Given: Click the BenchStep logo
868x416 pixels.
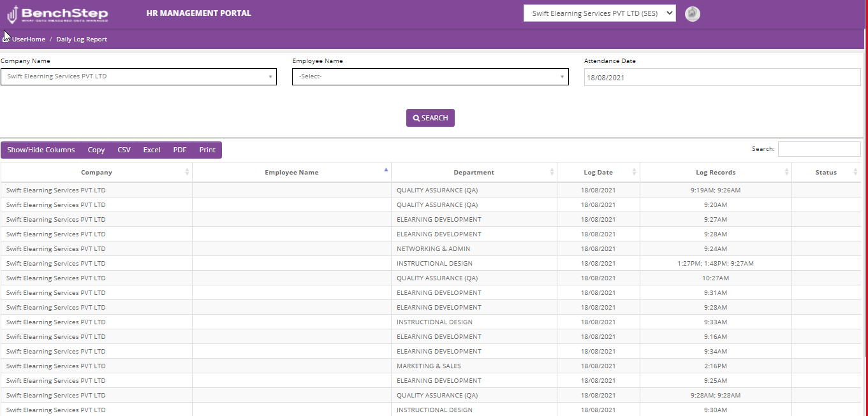Looking at the screenshot, I should [57, 14].
